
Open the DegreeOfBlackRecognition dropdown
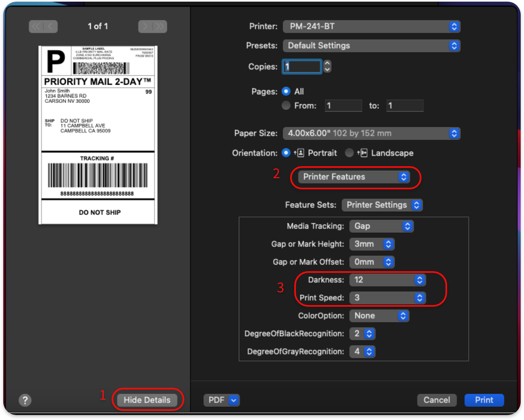(x=362, y=334)
